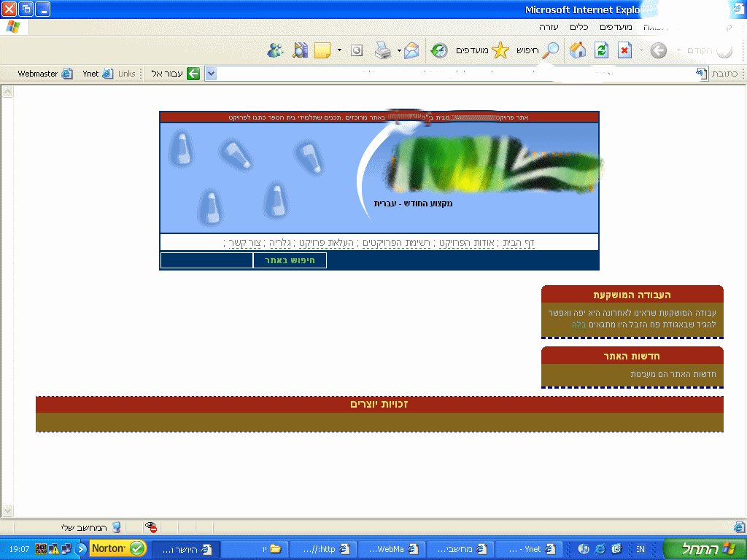Click the גלריה (Gallery) site link

(280, 242)
